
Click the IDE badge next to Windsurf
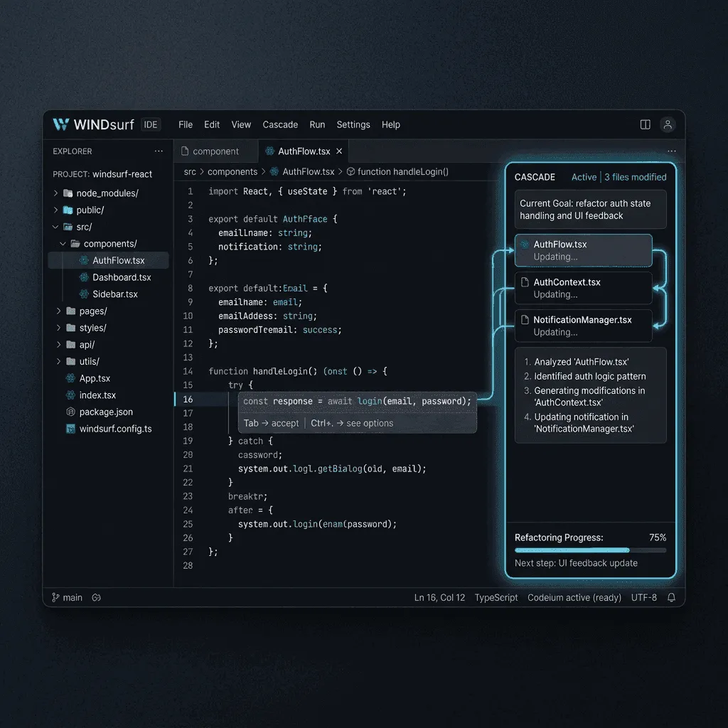(151, 125)
